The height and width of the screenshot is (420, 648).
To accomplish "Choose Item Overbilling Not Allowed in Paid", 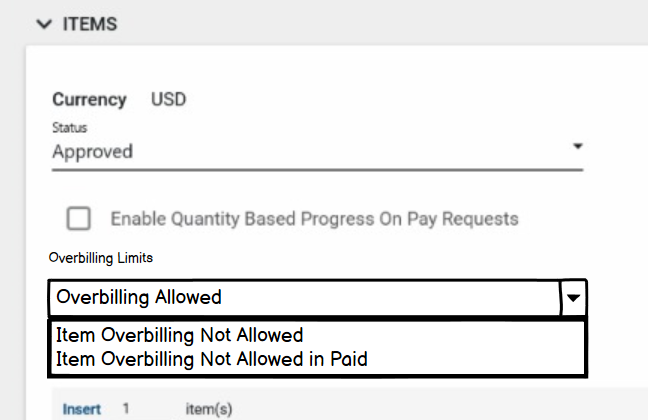I will (212, 358).
